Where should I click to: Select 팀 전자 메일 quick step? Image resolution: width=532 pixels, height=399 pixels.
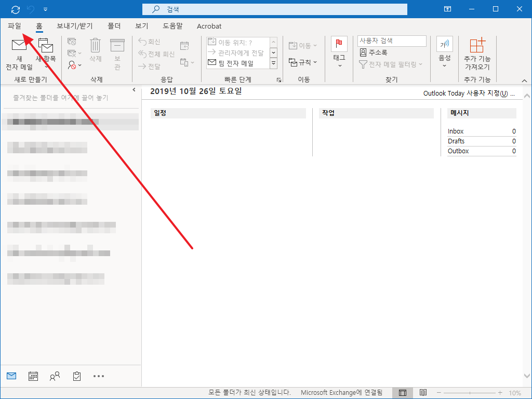237,63
